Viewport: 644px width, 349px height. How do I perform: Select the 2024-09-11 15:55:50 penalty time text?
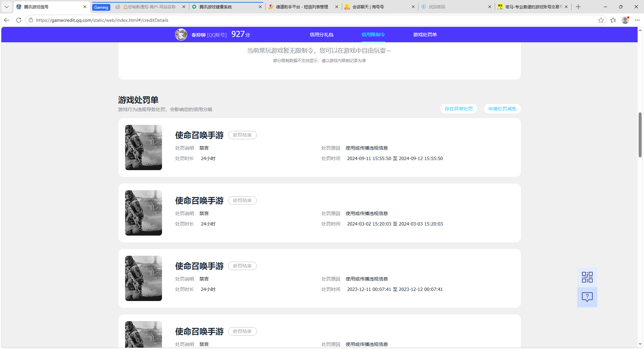click(x=395, y=158)
